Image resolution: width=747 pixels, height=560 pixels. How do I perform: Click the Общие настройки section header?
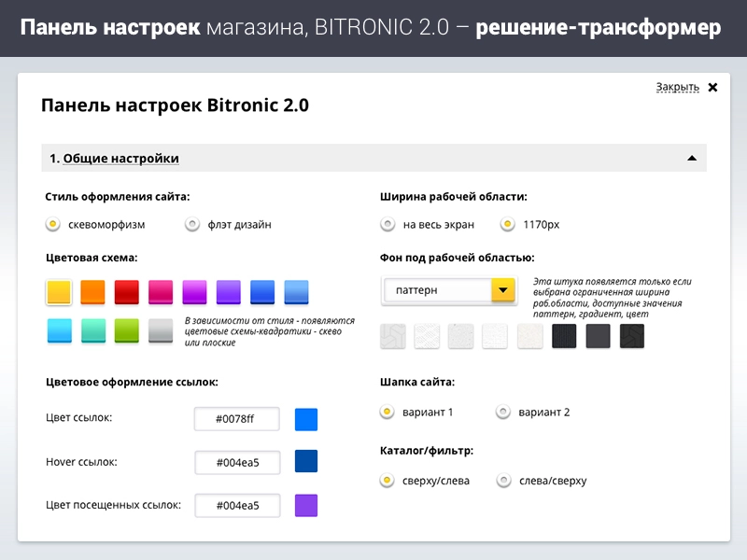point(112,158)
